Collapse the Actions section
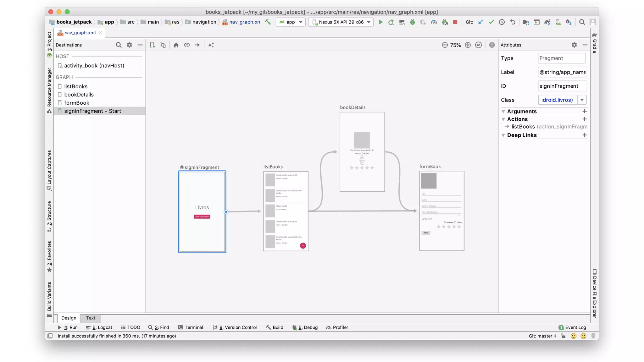The height and width of the screenshot is (362, 644). coord(503,119)
